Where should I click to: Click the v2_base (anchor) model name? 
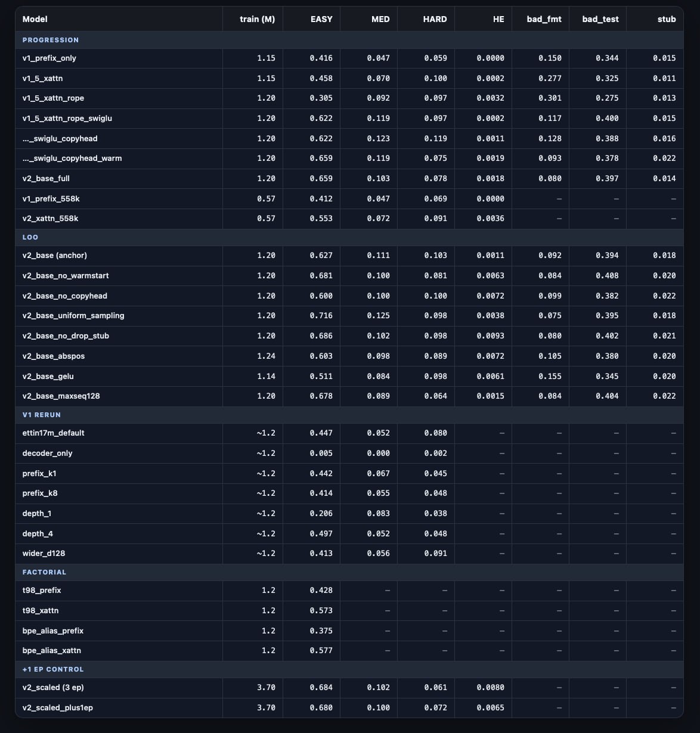point(55,256)
